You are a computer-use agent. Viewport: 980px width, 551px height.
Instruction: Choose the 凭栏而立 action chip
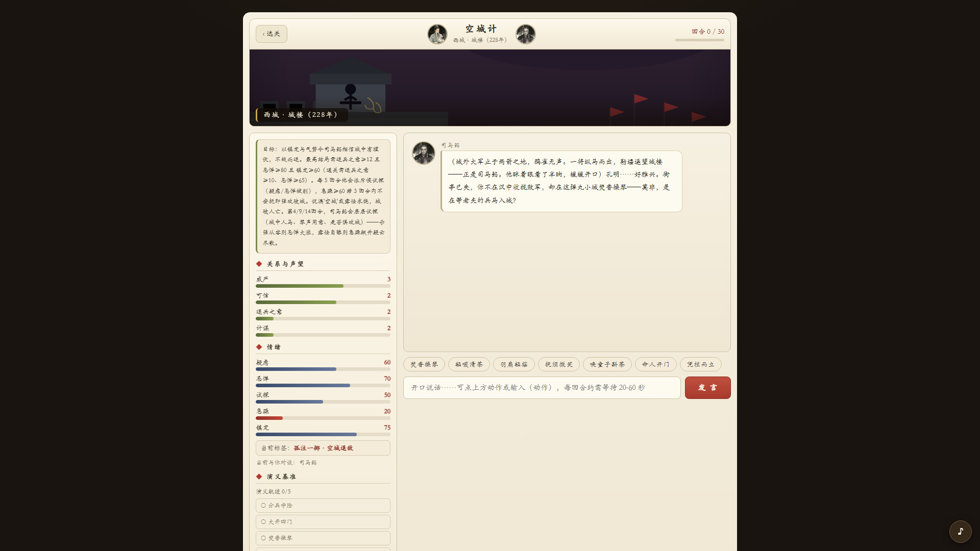pyautogui.click(x=701, y=364)
